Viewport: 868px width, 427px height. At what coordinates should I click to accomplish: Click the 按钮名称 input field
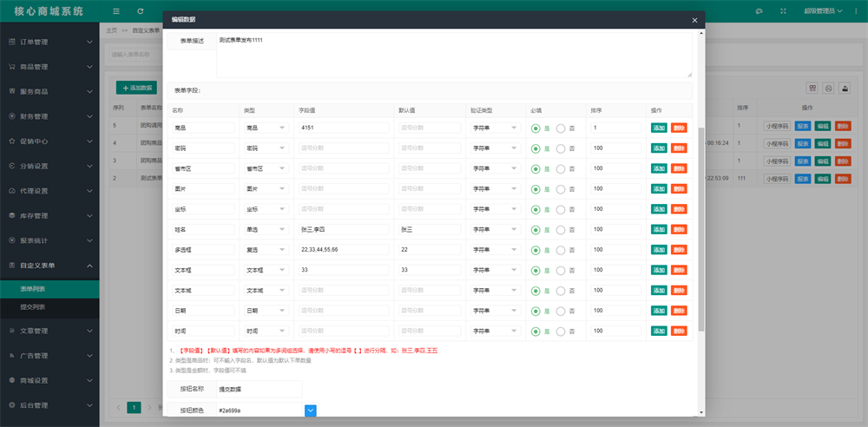[259, 390]
